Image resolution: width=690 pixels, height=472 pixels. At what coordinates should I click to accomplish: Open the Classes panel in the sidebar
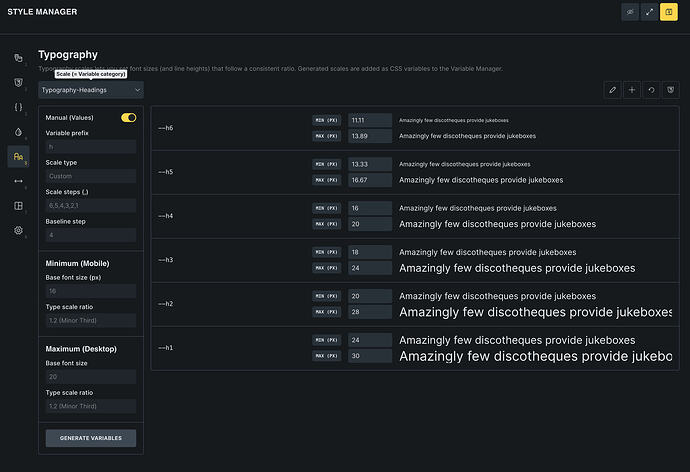(18, 59)
